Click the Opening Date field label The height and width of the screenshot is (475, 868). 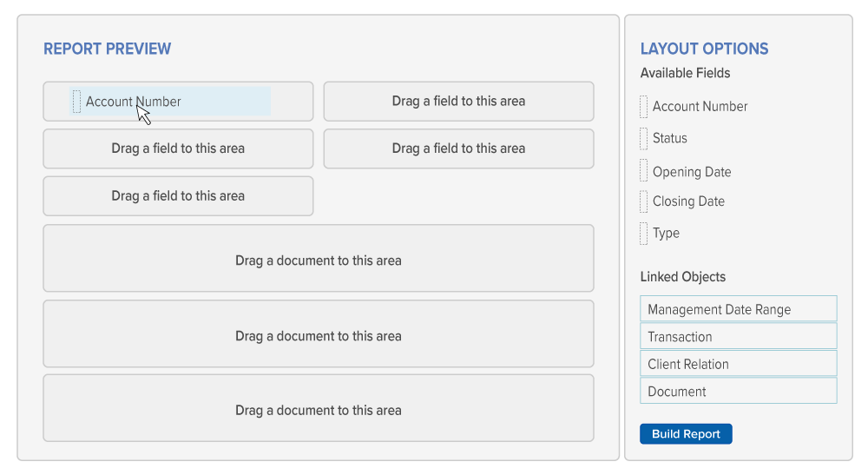point(692,172)
